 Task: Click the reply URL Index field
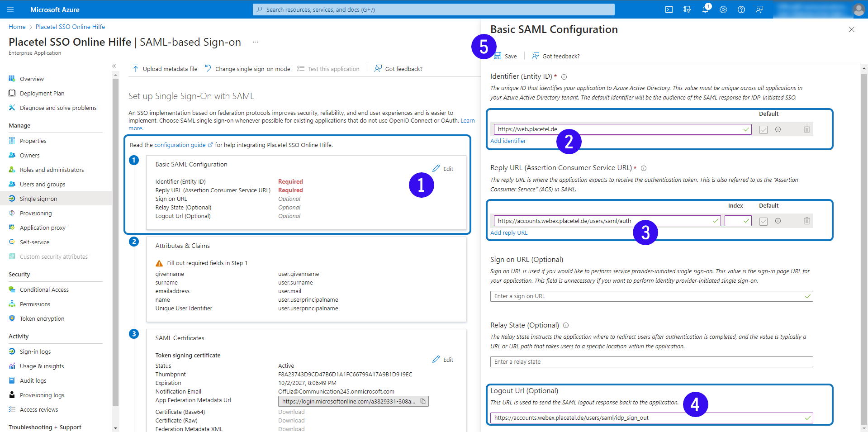click(738, 221)
